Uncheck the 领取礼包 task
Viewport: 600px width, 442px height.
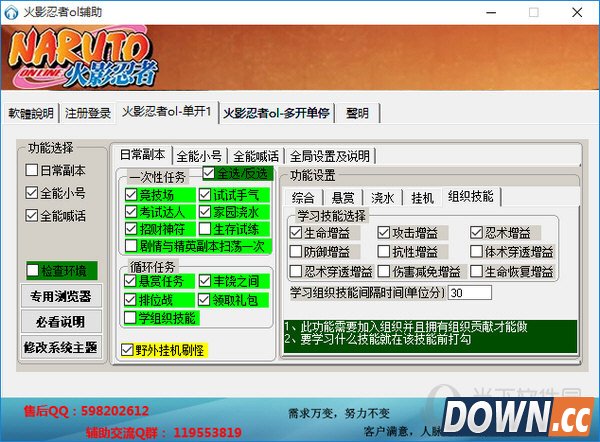[204, 300]
